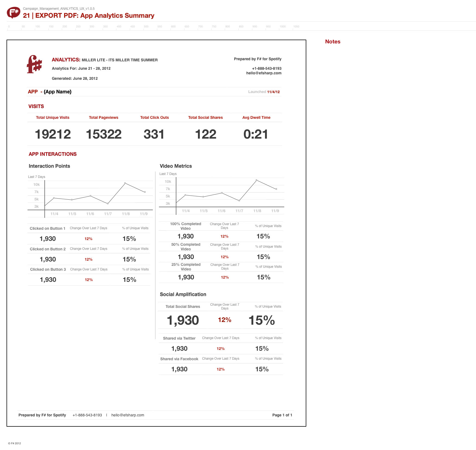The width and height of the screenshot is (476, 450).
Task: Click the 11/7 low point on Interaction Points chart
Action: 108,203
